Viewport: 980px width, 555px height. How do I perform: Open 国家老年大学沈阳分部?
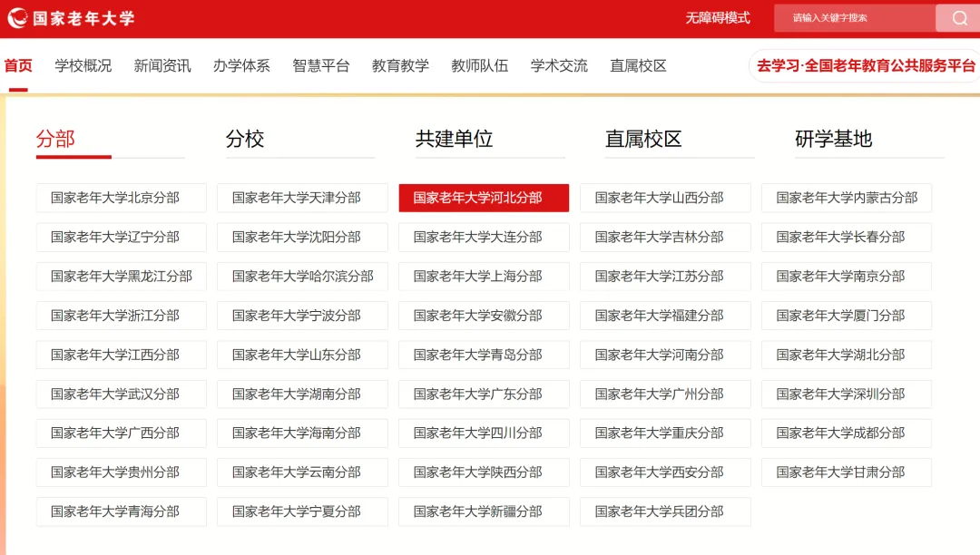click(x=302, y=238)
